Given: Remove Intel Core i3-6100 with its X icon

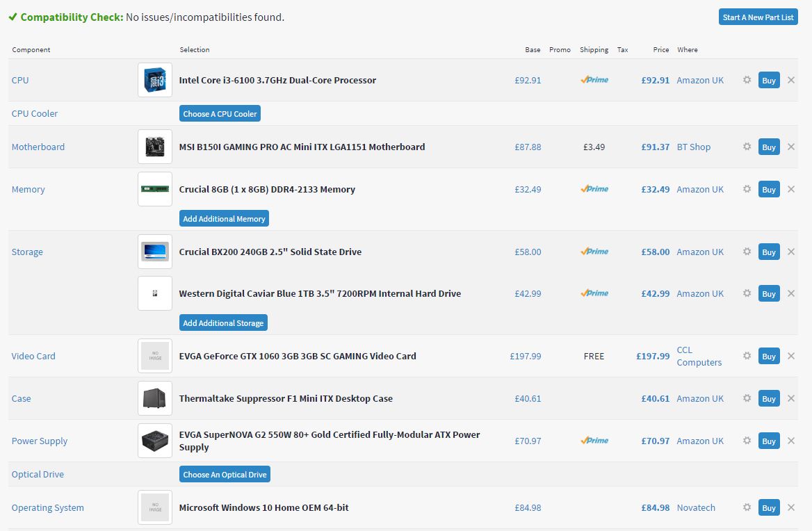Looking at the screenshot, I should coord(790,80).
